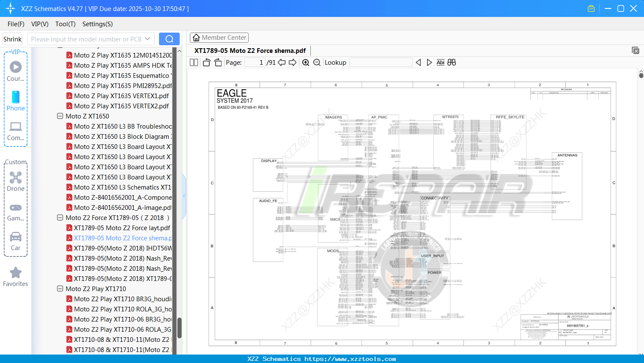This screenshot has height=363, width=644.
Task: Select the Computer sidebar category
Action: pyautogui.click(x=16, y=131)
